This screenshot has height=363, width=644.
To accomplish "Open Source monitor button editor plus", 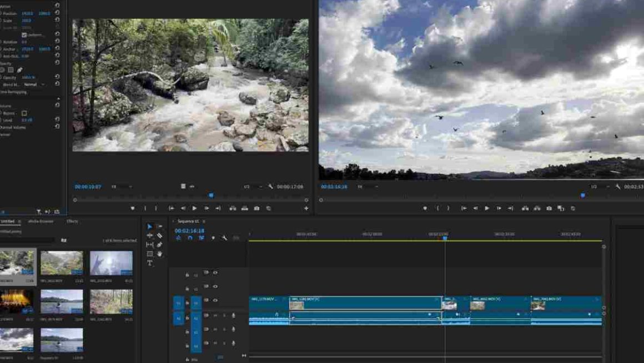I will (x=306, y=208).
